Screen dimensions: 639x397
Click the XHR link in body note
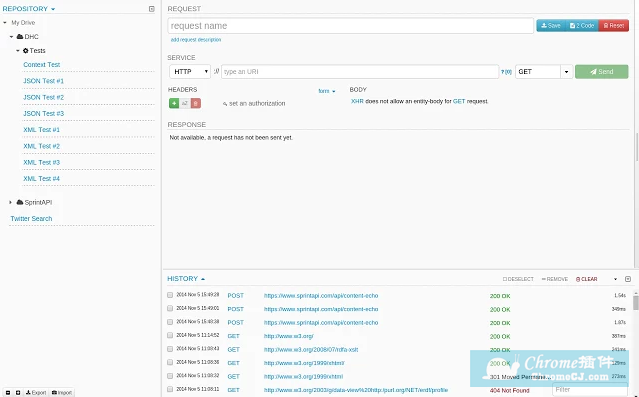(x=357, y=101)
